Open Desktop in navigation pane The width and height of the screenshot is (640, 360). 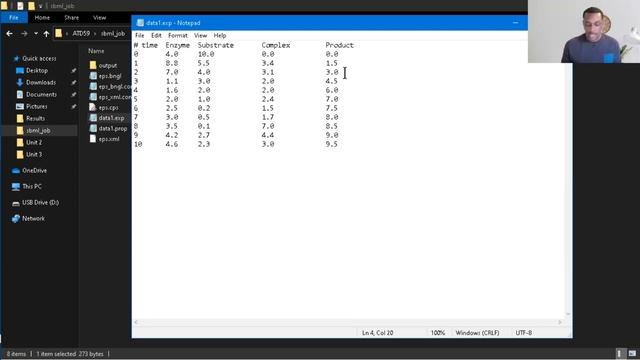37,71
